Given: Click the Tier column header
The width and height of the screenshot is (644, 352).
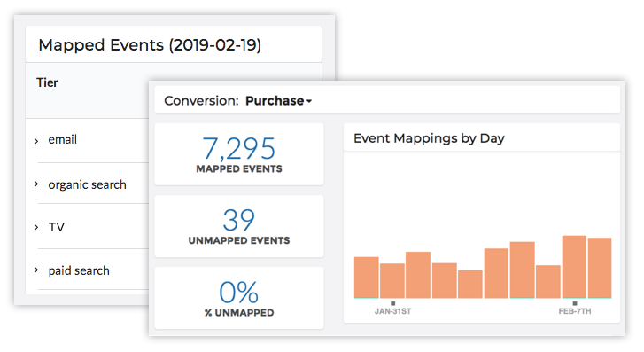Looking at the screenshot, I should (47, 82).
